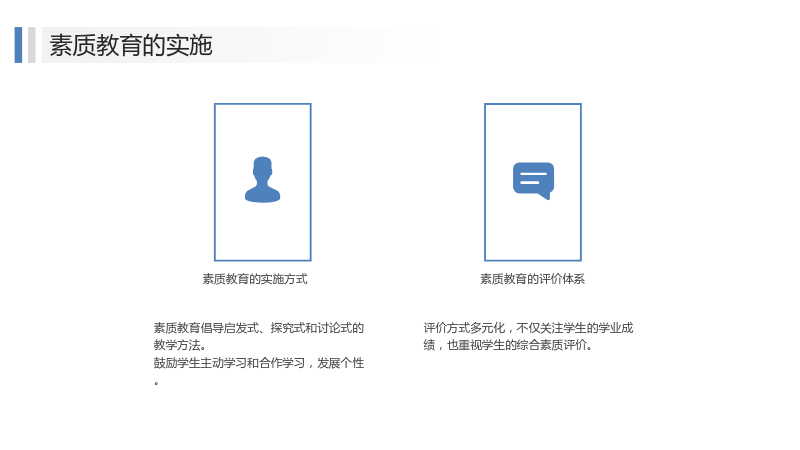
Task: Select the slide title 素质教育的实施
Action: click(131, 45)
